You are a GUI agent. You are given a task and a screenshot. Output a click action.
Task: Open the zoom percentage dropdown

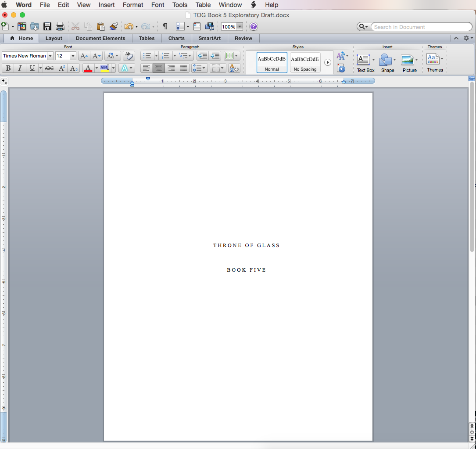[240, 27]
